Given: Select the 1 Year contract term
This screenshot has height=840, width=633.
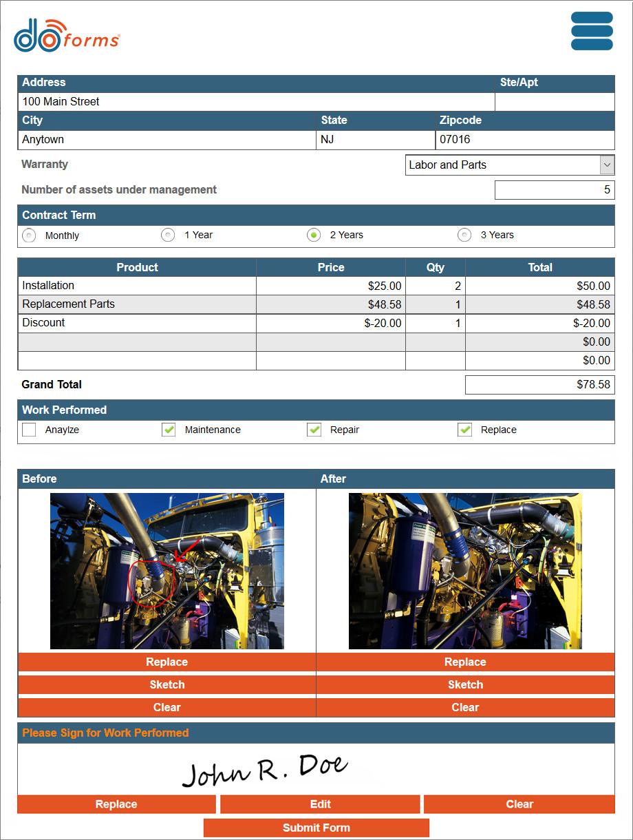Looking at the screenshot, I should tap(168, 235).
